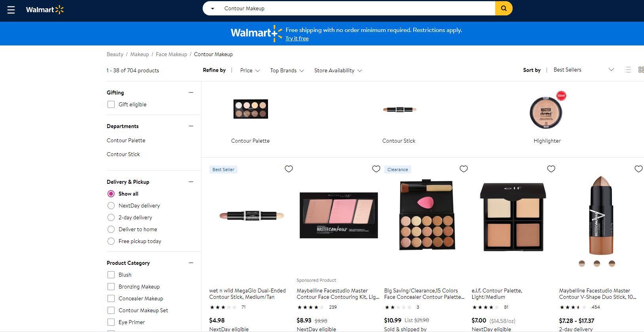Image resolution: width=644 pixels, height=332 pixels.
Task: Click heart icon on Maybelline Master Contour kit
Action: [x=376, y=169]
